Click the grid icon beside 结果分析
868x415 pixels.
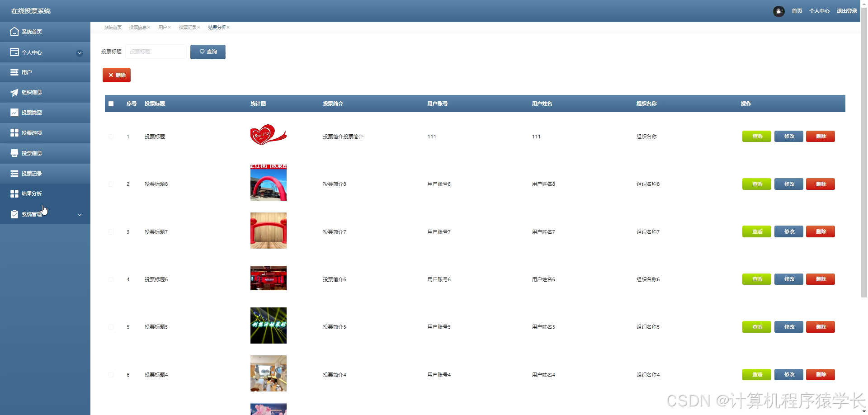14,193
